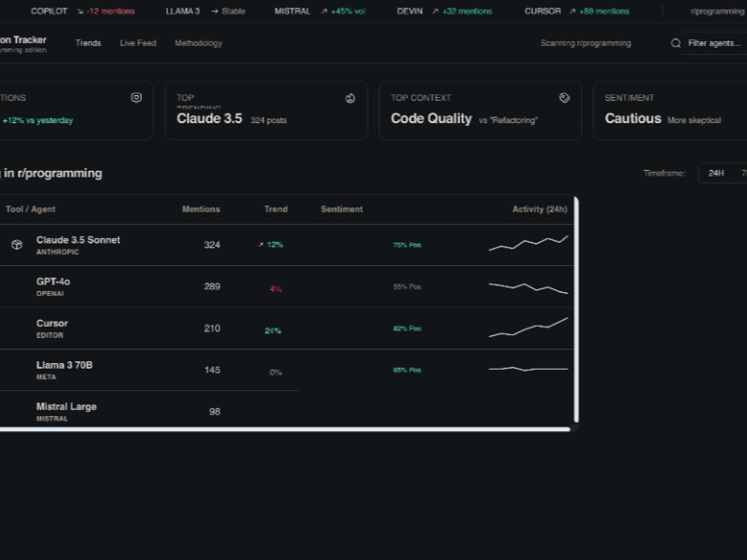Click the r/programming ticker link
The image size is (747, 560).
717,11
